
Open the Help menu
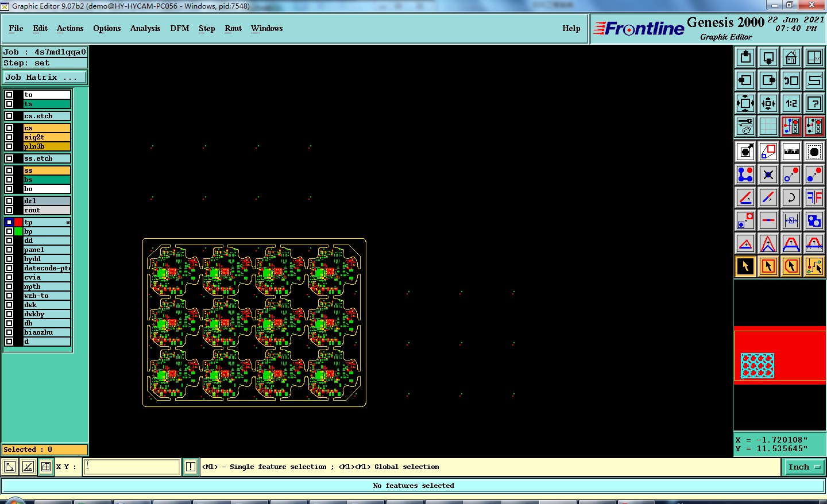coord(571,28)
